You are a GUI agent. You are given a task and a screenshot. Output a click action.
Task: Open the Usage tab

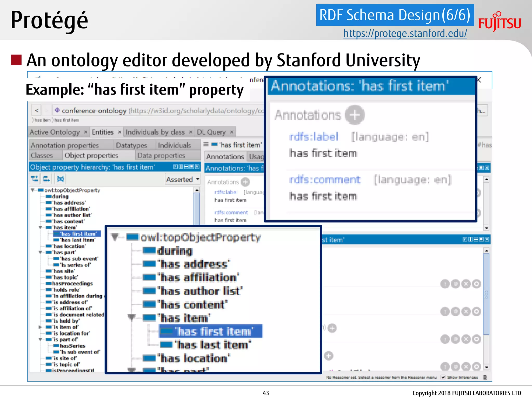256,156
